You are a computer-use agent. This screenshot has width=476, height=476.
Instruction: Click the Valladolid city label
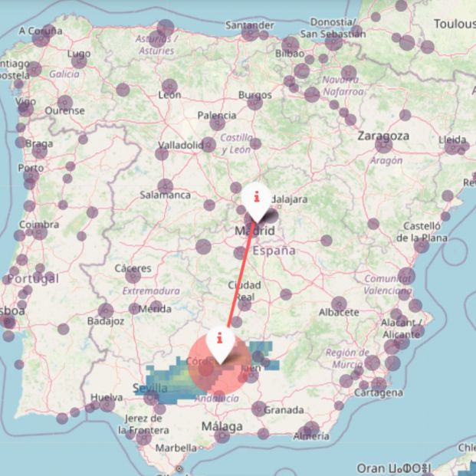click(181, 145)
